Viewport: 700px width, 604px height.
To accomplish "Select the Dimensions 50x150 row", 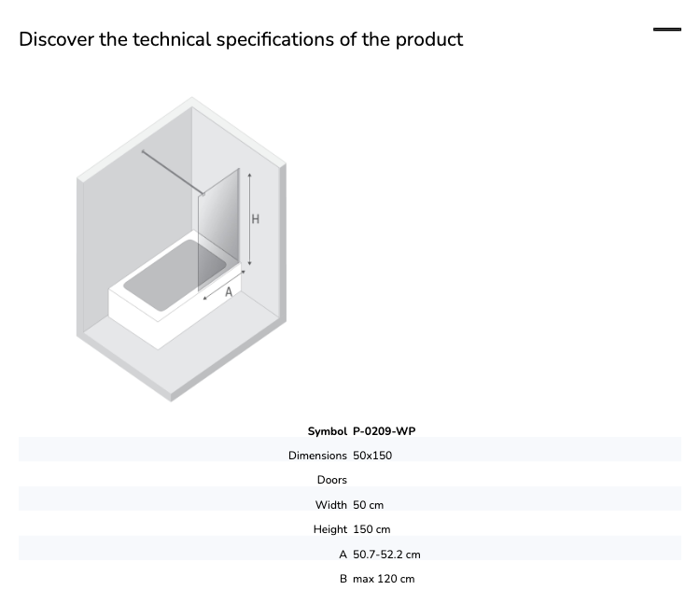I will coord(350,456).
